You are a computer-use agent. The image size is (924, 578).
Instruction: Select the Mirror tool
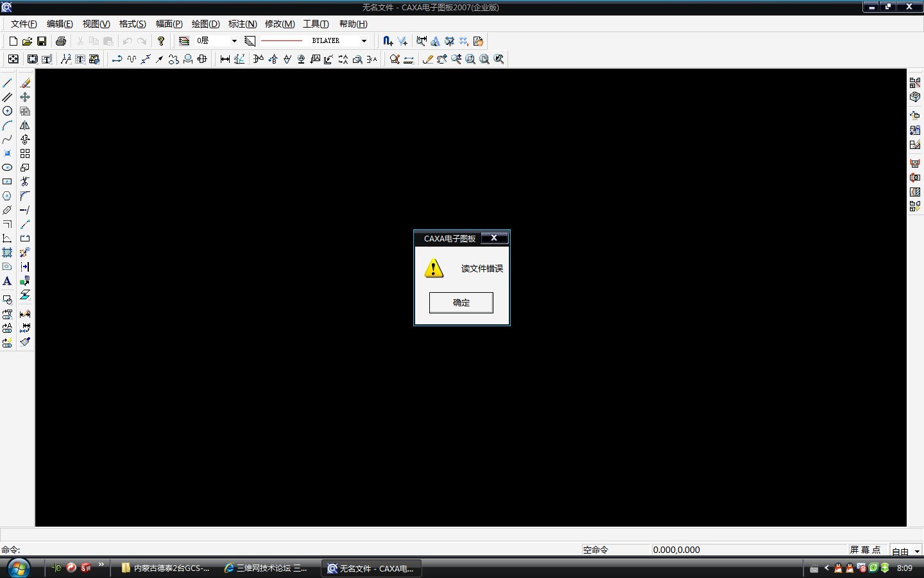point(25,126)
